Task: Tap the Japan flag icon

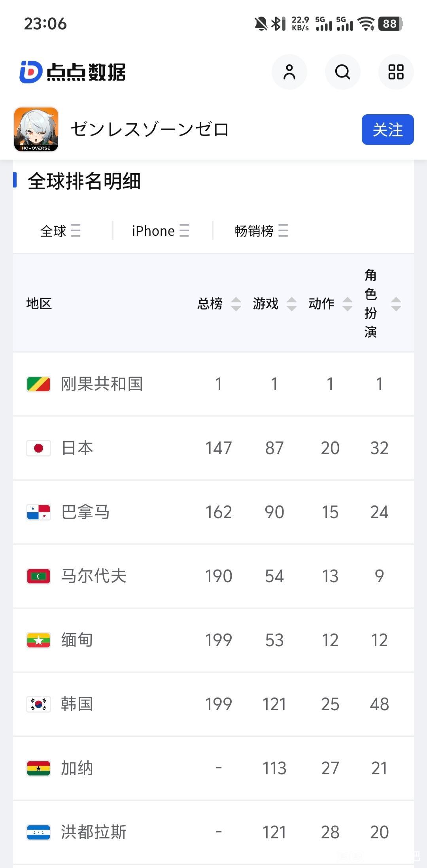Action: pos(38,448)
